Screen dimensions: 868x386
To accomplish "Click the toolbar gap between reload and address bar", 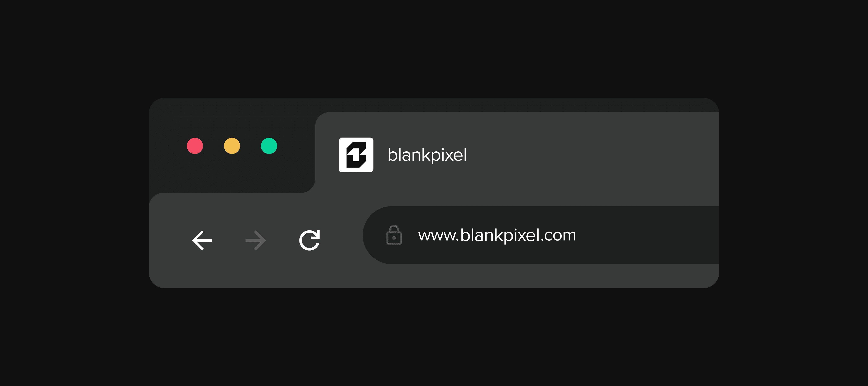I will (x=341, y=240).
